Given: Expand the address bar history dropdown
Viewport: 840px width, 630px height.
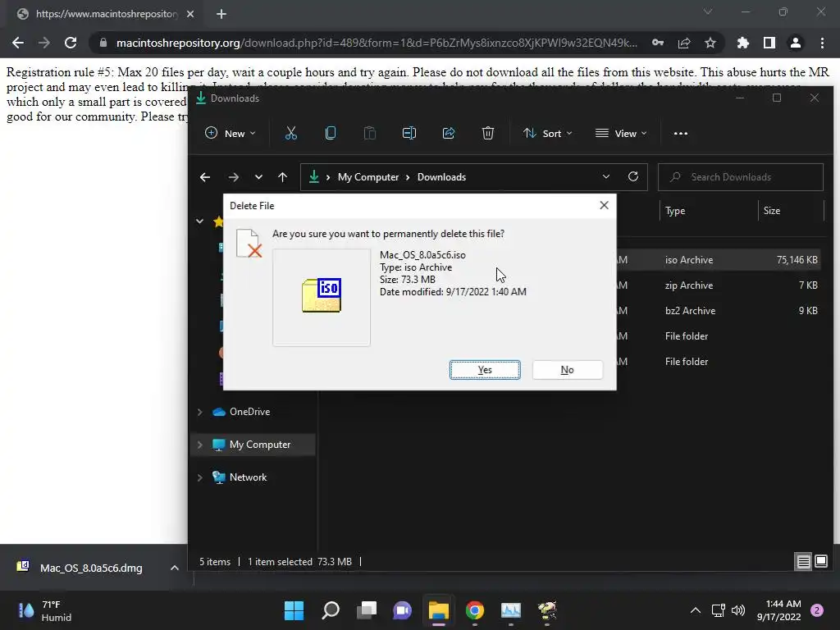Looking at the screenshot, I should [x=606, y=177].
